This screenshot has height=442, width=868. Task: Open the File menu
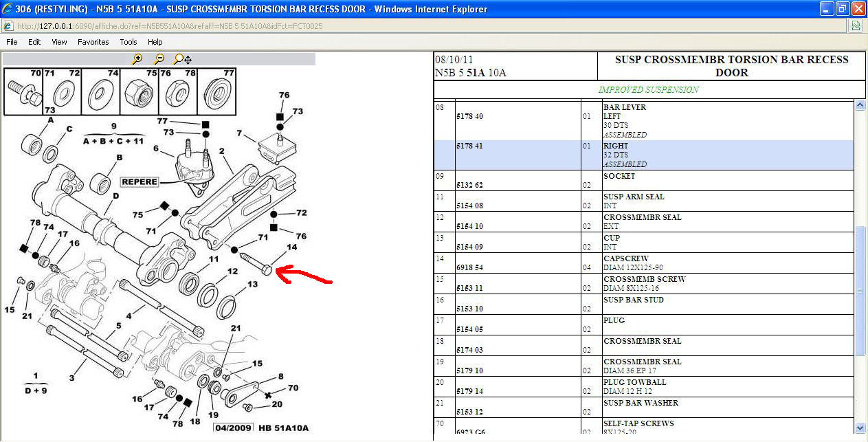point(12,42)
